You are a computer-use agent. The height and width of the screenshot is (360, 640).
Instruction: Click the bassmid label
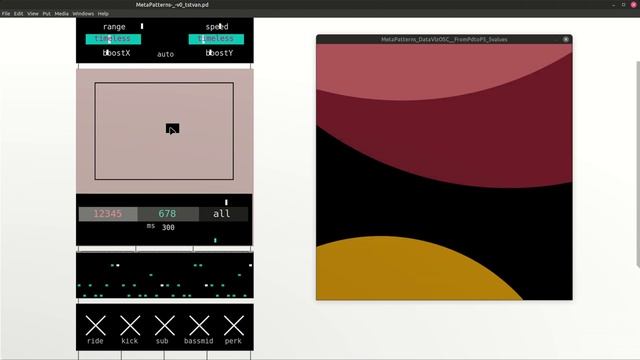coord(199,341)
